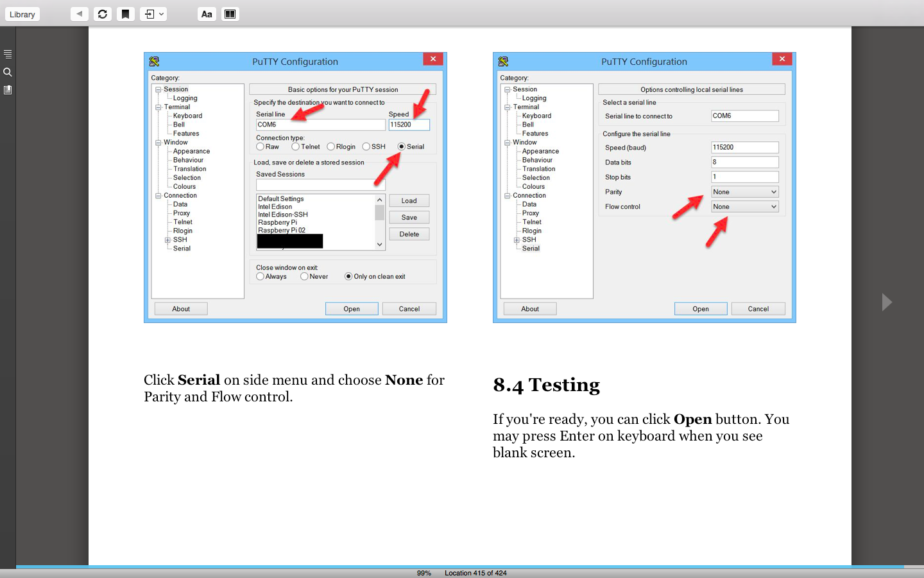Click Cancel in the serial lines dialog
This screenshot has width=924, height=578.
[758, 309]
